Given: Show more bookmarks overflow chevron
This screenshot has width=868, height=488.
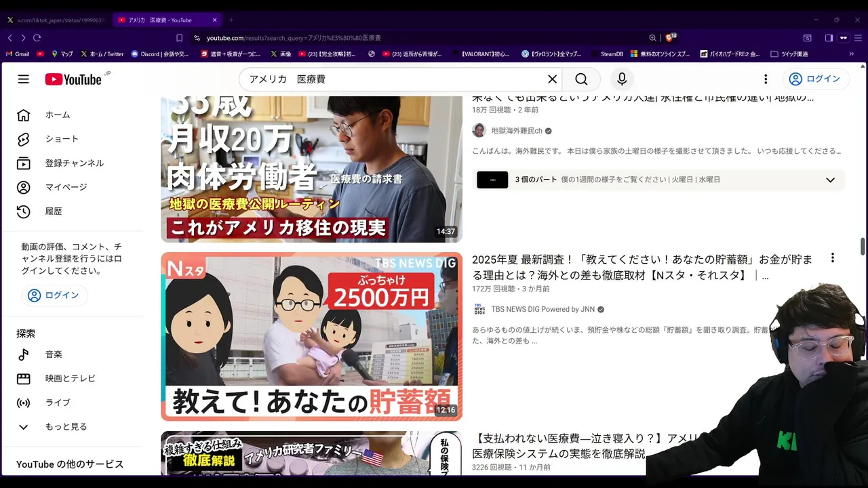Looking at the screenshot, I should [x=852, y=54].
